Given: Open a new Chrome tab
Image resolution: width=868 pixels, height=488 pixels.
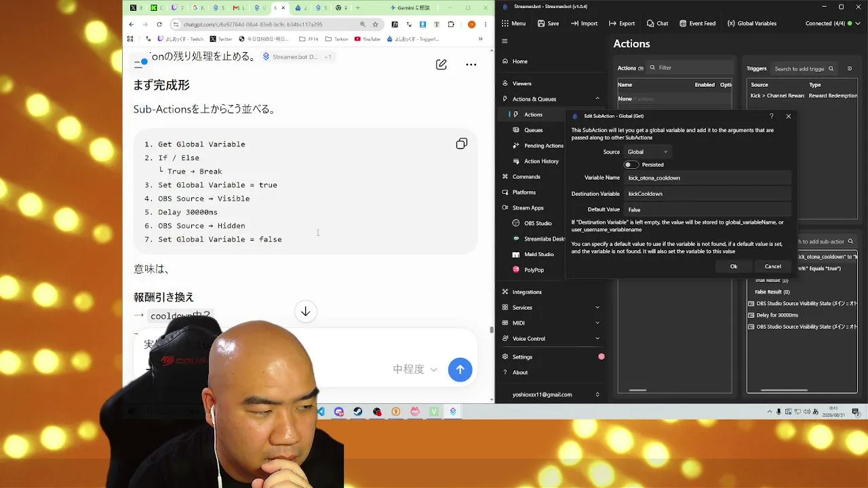Looking at the screenshot, I should tap(357, 8).
